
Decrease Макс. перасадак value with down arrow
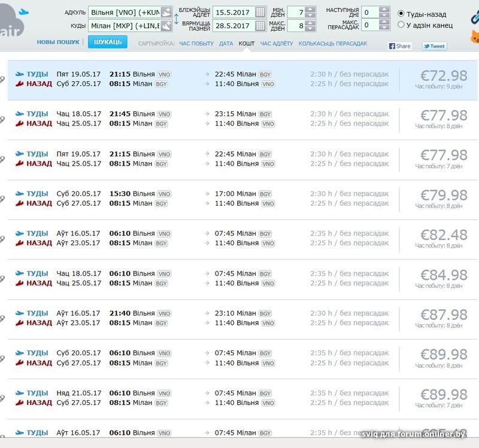(x=384, y=28)
